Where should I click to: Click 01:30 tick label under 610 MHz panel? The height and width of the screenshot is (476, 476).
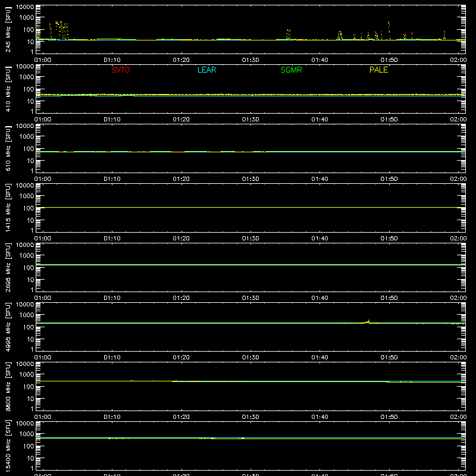pos(250,179)
